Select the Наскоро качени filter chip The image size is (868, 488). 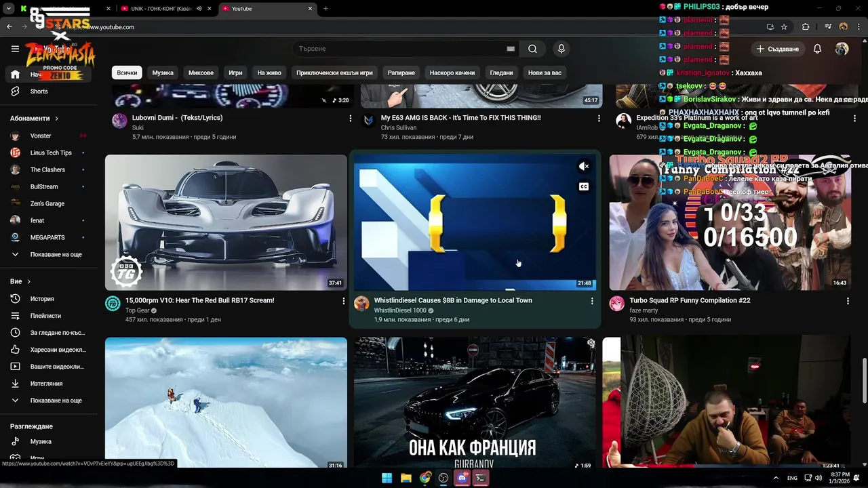click(x=452, y=73)
